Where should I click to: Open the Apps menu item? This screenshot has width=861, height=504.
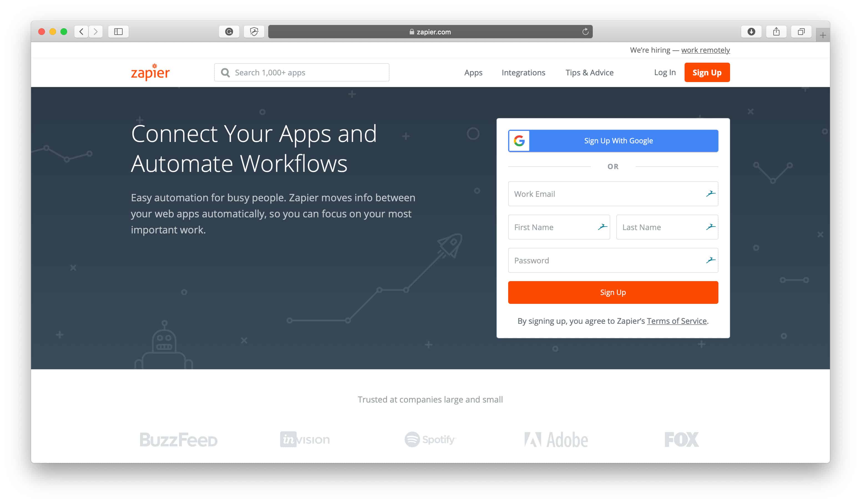point(473,72)
